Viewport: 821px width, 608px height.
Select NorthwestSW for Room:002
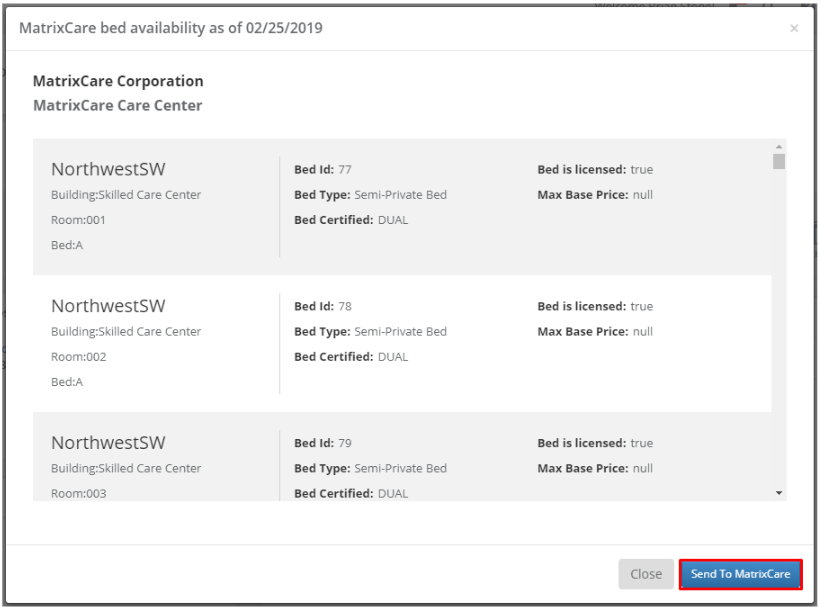click(108, 306)
